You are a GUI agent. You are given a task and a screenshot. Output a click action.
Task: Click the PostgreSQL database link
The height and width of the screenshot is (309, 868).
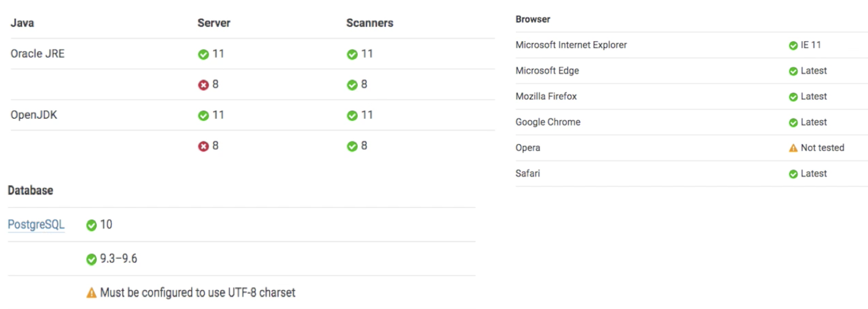[x=36, y=225]
